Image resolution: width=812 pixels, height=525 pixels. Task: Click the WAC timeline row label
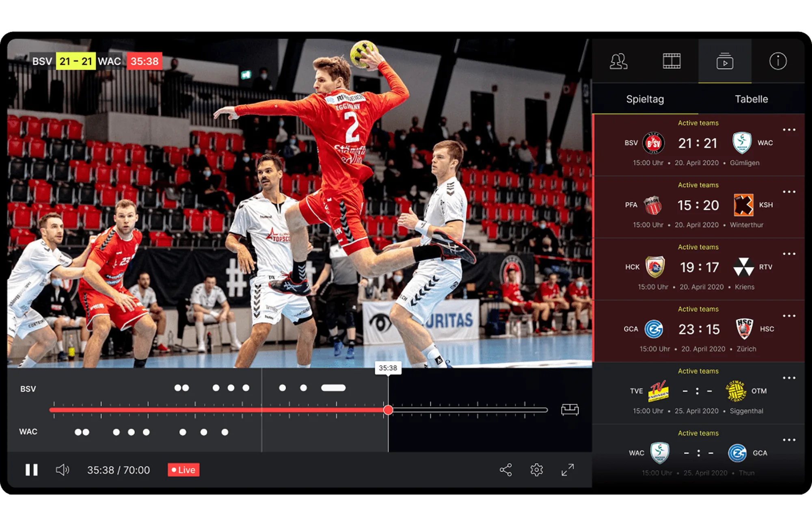click(28, 432)
